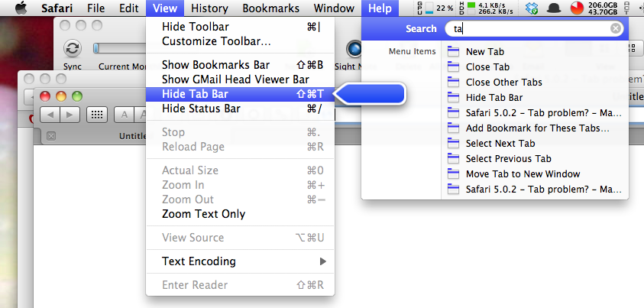Click the Sync toolbar icon

(73, 48)
